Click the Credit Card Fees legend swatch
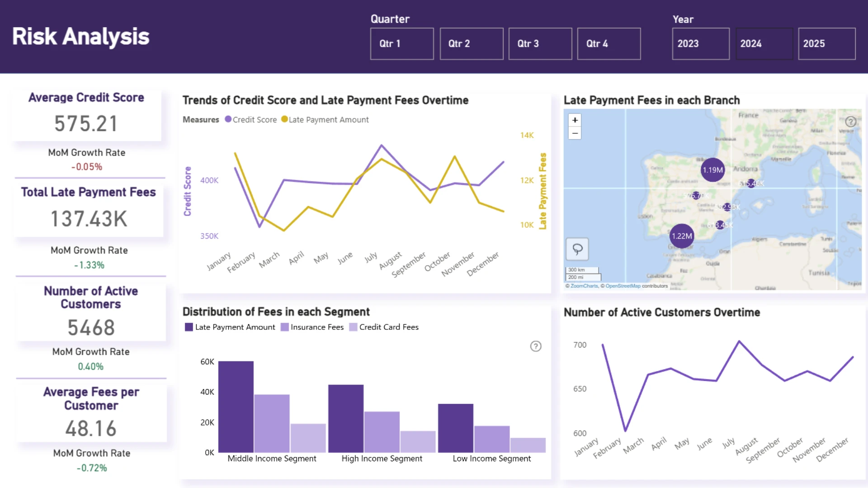 [354, 327]
